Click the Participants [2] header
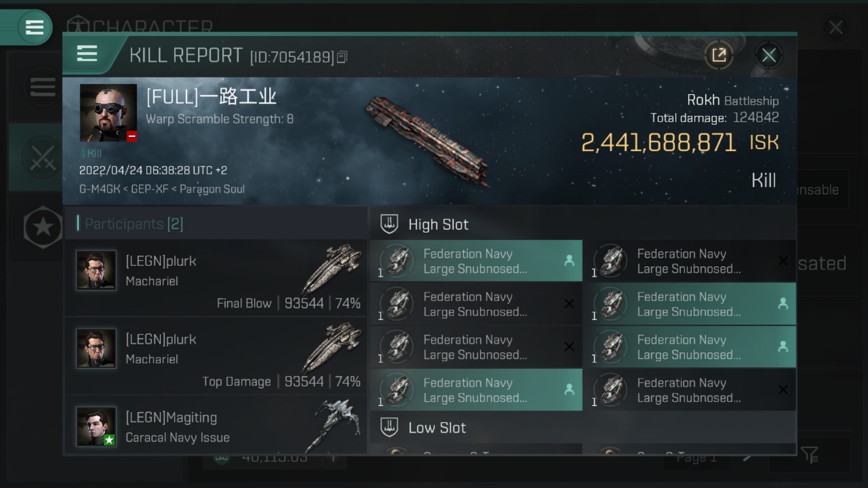This screenshot has width=868, height=488. 134,223
